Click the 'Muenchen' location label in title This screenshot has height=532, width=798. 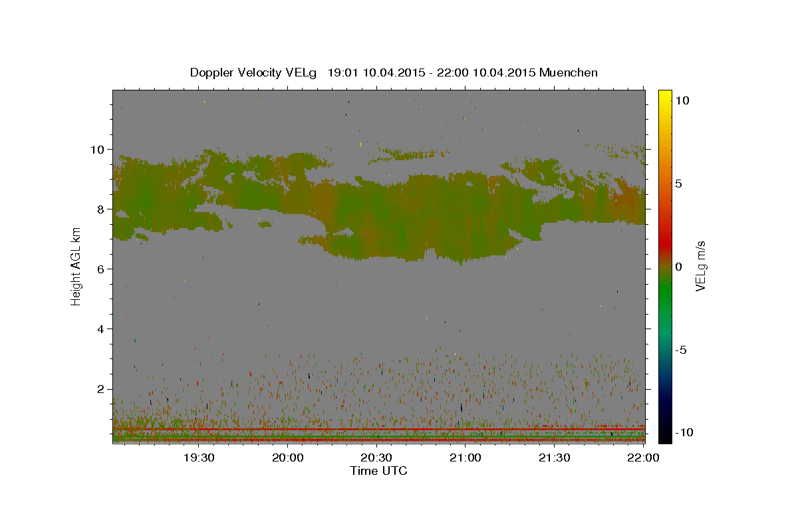pos(569,72)
